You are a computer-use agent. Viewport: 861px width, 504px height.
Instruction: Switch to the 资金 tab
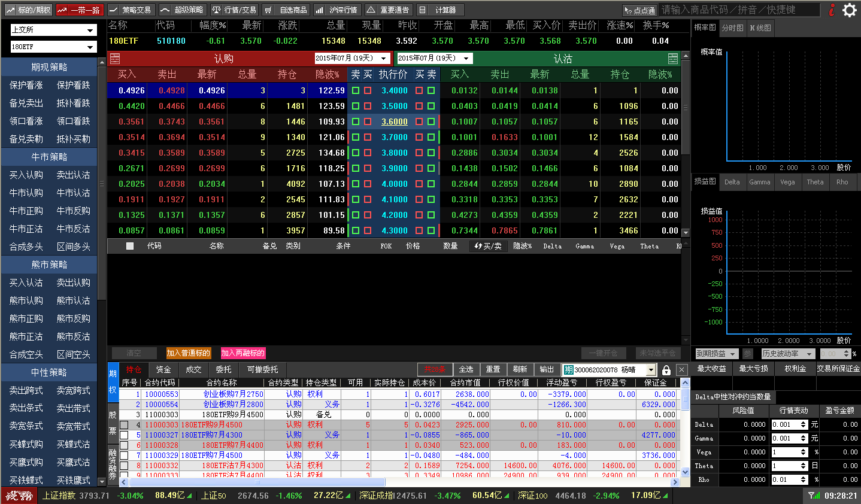tap(163, 370)
